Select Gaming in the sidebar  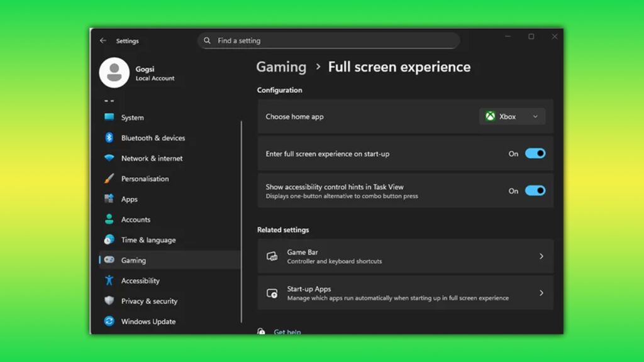[x=169, y=260]
